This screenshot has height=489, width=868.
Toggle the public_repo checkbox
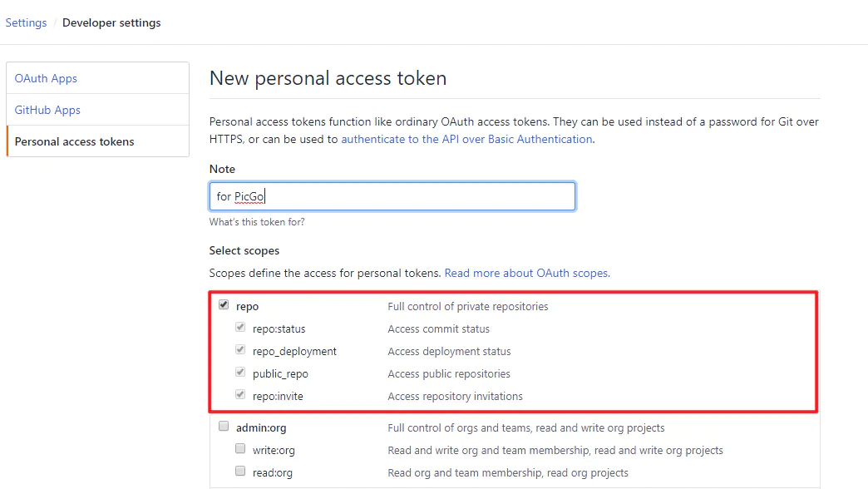pyautogui.click(x=240, y=373)
